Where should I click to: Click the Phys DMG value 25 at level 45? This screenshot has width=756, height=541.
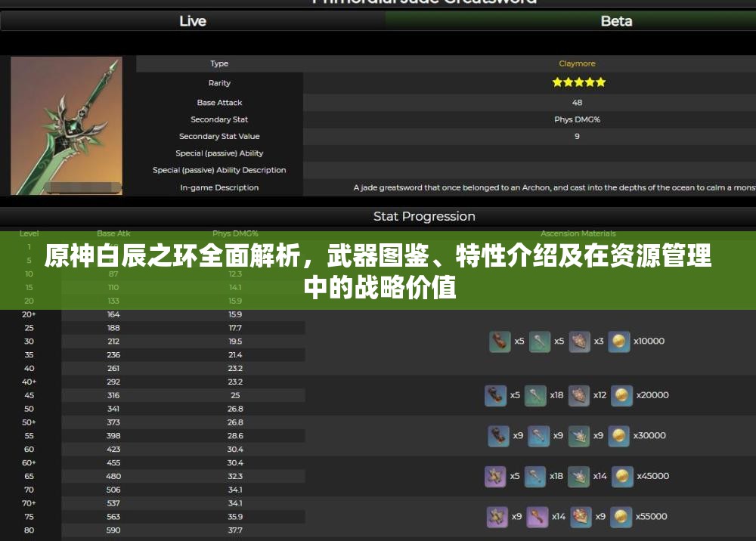coord(235,395)
